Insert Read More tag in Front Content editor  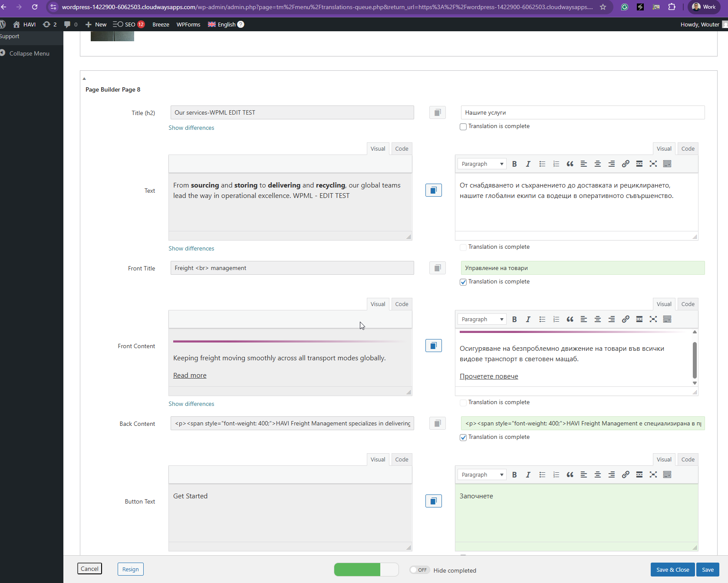[639, 319]
